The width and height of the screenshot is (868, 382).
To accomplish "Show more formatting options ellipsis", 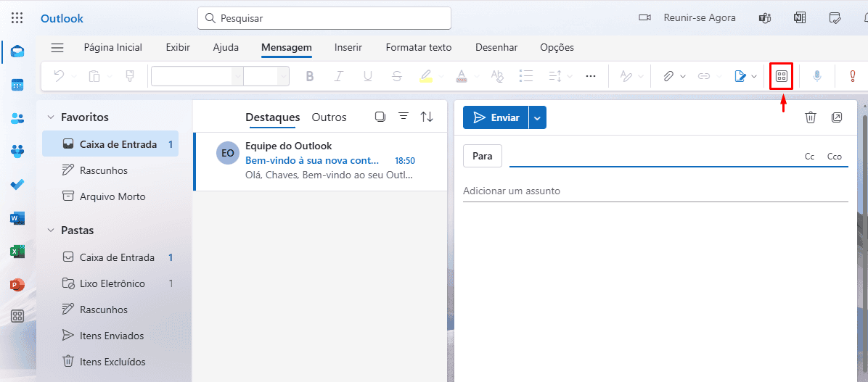I will [x=591, y=76].
